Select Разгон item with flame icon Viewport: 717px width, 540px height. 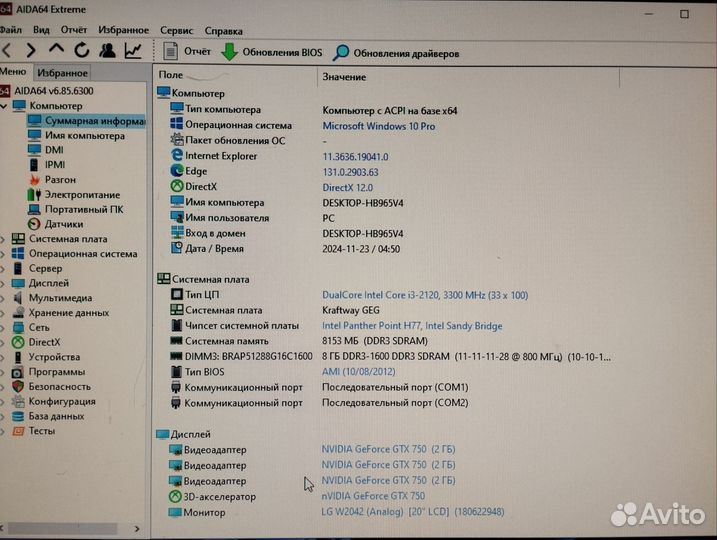tap(59, 180)
